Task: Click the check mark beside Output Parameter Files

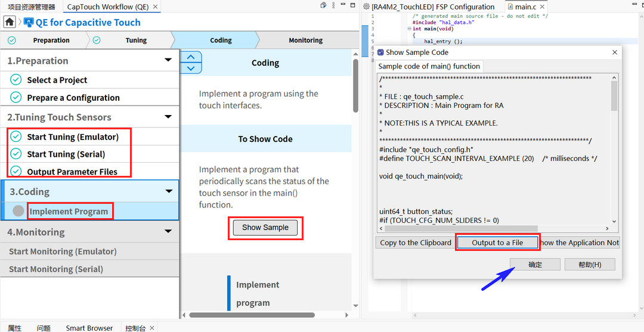Action: (x=16, y=170)
